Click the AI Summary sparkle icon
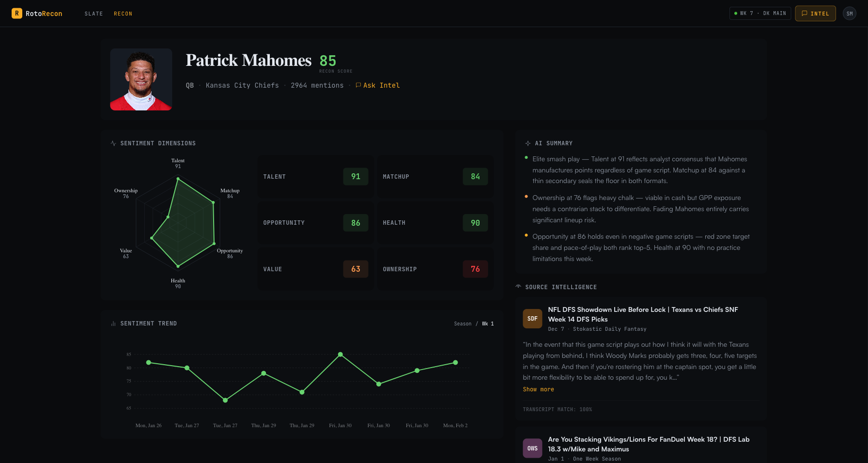The width and height of the screenshot is (868, 463). [527, 143]
